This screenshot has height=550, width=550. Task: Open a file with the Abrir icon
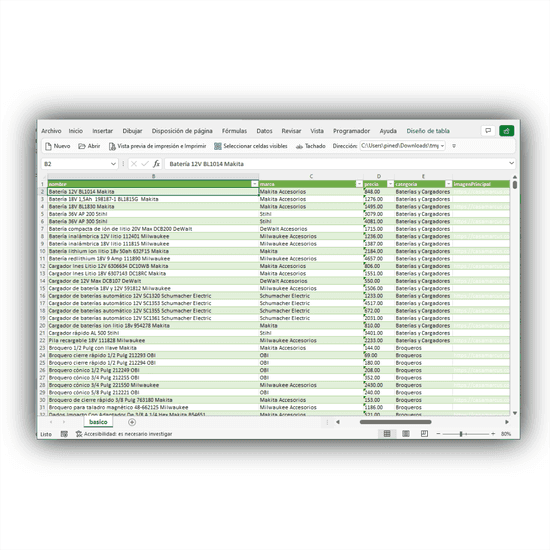point(82,146)
